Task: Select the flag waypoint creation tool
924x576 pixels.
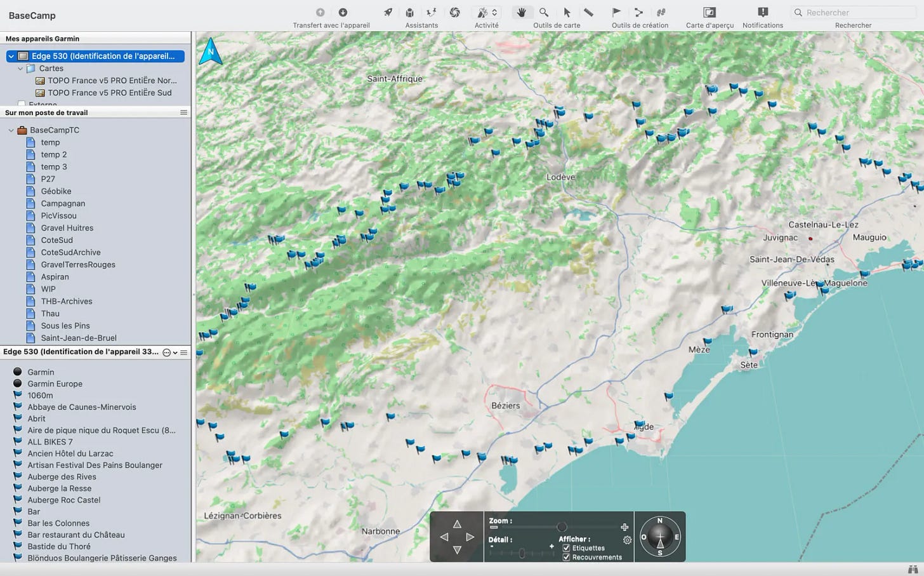Action: (616, 12)
